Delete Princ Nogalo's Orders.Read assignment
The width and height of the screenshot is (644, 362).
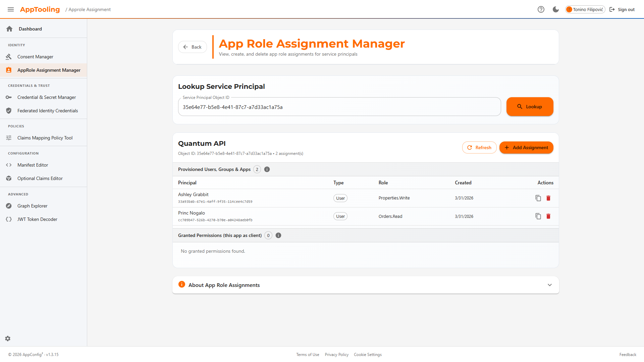[548, 216]
